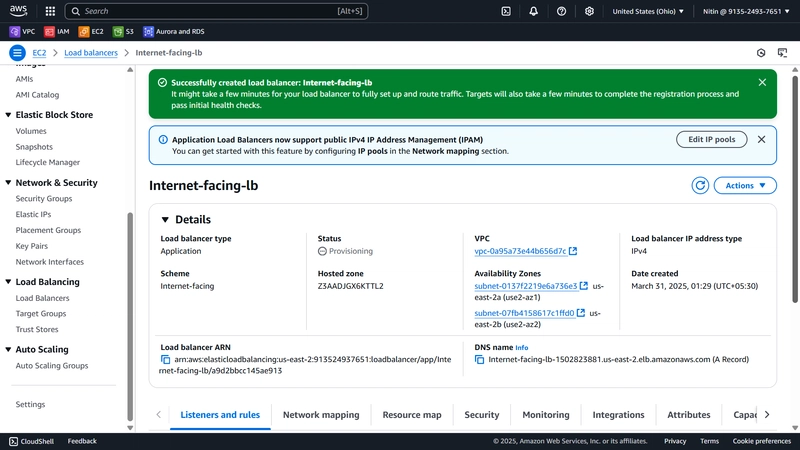Screen dimensions: 800x450
Task: Select Listeners and rules tab
Action: point(220,415)
